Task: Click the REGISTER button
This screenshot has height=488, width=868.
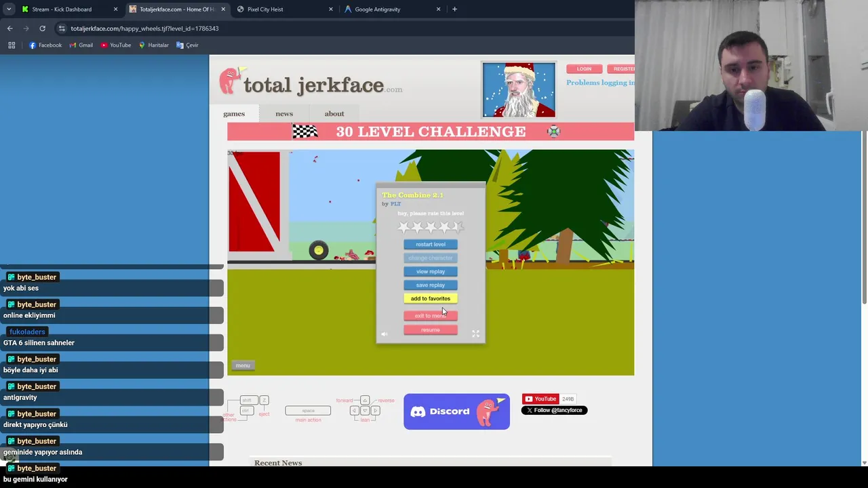Action: click(x=620, y=68)
